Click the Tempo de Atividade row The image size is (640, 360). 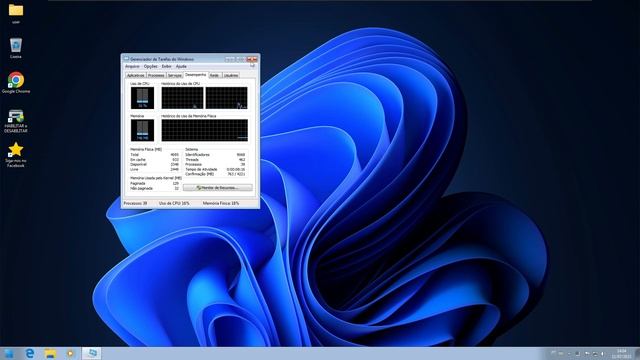215,169
